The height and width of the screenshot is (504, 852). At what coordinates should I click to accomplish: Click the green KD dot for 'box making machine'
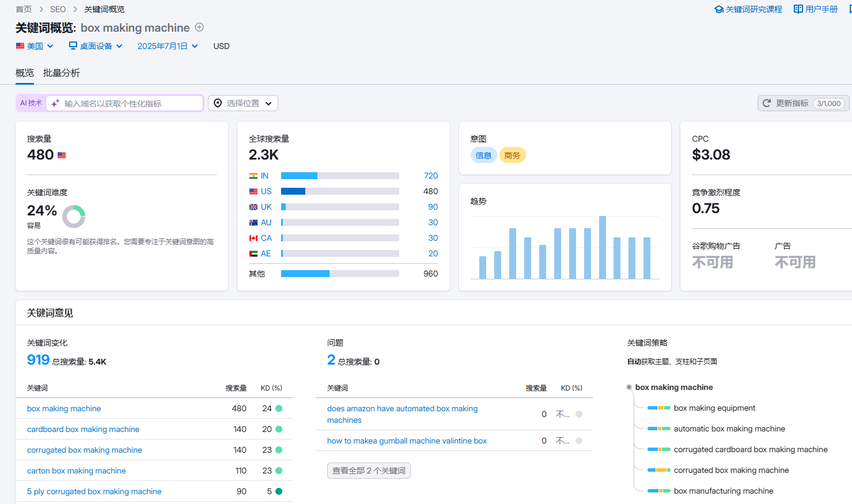pyautogui.click(x=279, y=408)
